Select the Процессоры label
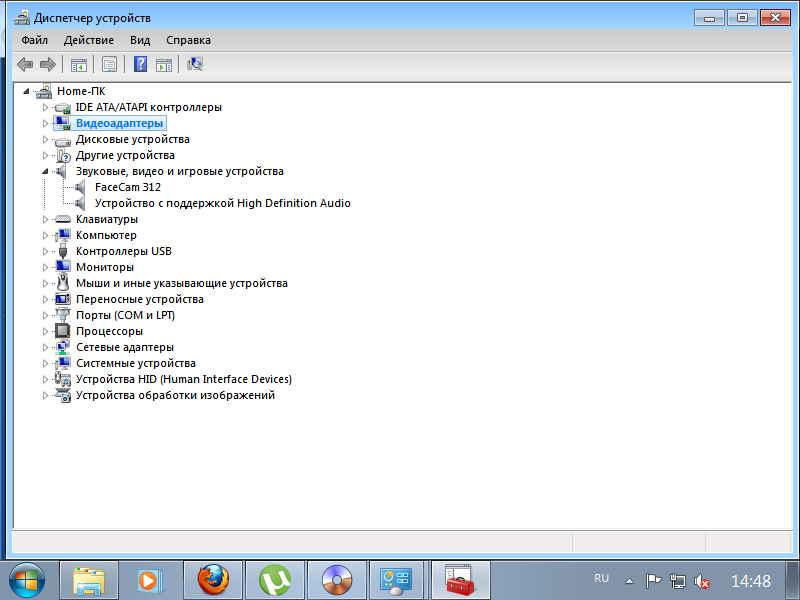 109,331
